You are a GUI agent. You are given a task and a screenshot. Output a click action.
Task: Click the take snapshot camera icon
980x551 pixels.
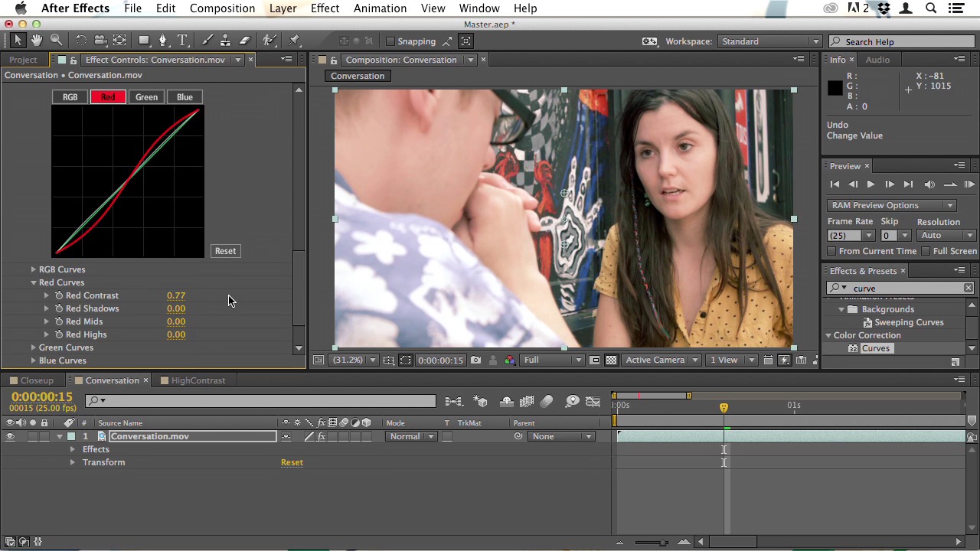coord(475,360)
